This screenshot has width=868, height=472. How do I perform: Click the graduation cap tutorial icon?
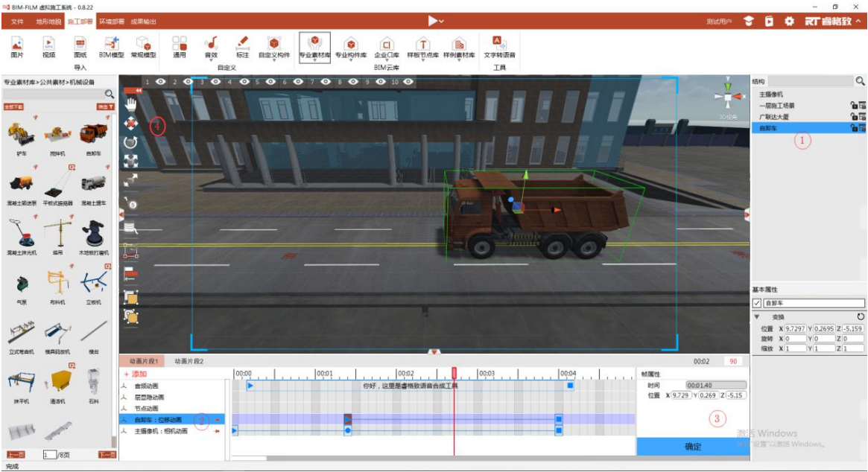pyautogui.click(x=749, y=21)
